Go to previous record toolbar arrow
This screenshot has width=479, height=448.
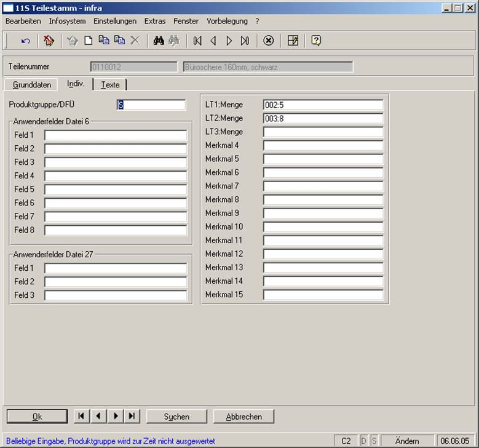213,41
